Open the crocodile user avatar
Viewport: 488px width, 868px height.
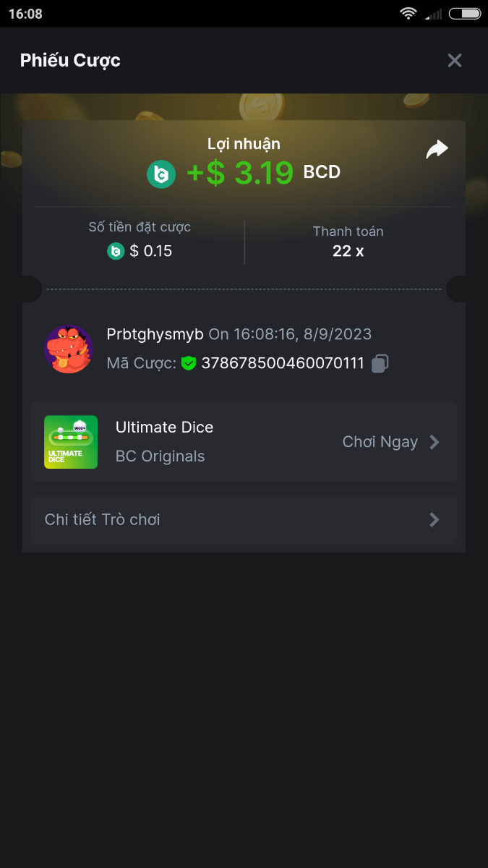tap(69, 349)
